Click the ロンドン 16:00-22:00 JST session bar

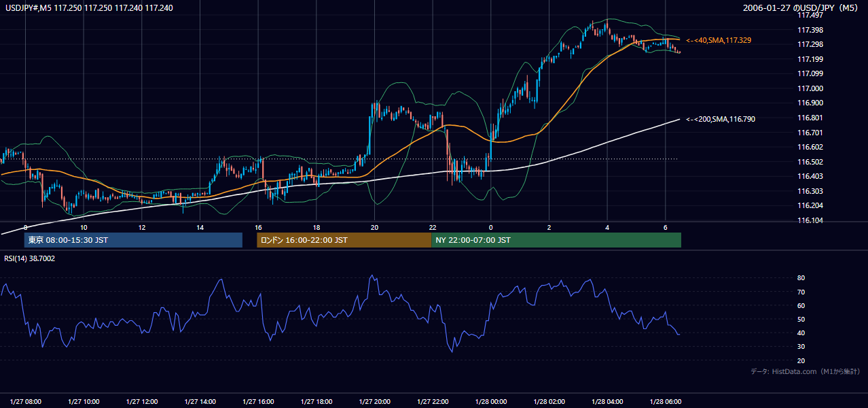click(344, 240)
